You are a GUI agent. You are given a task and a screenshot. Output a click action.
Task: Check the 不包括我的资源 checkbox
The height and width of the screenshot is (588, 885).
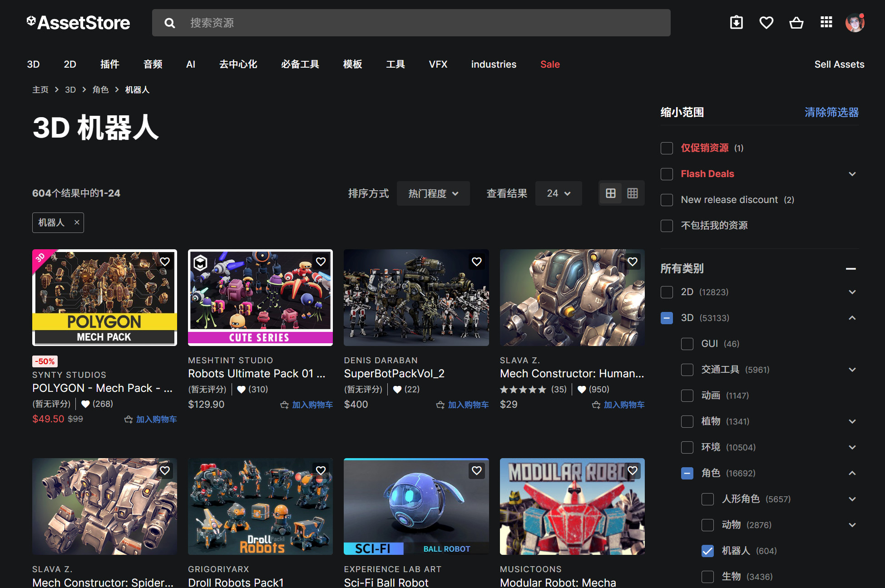click(667, 226)
